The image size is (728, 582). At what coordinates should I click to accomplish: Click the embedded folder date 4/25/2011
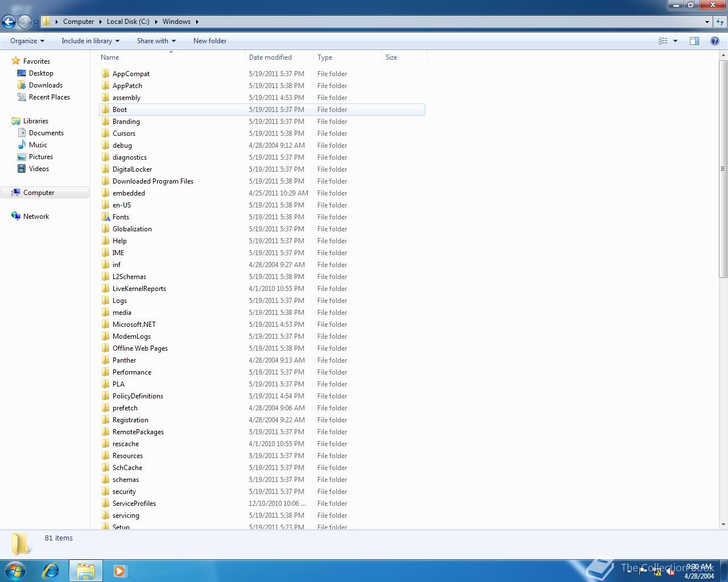click(279, 193)
